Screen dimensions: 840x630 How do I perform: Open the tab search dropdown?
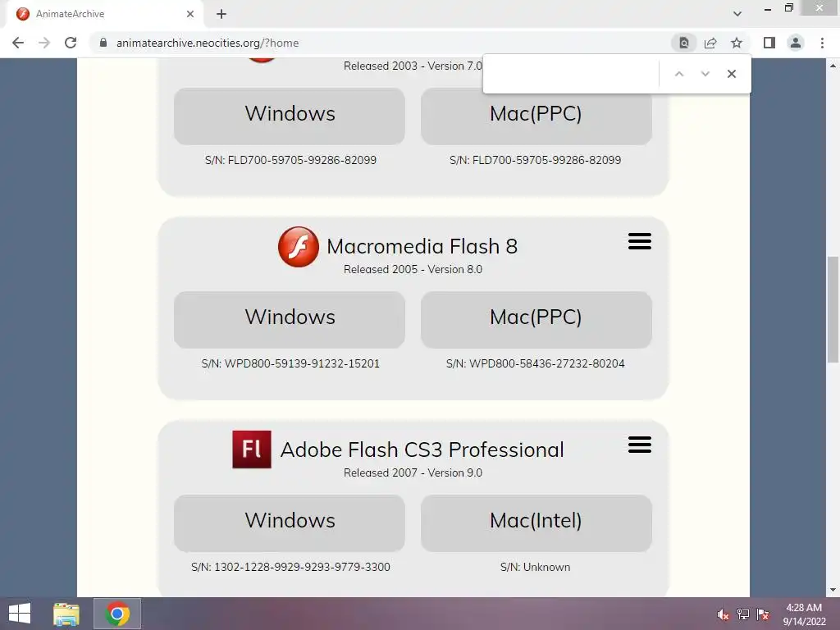click(x=737, y=14)
